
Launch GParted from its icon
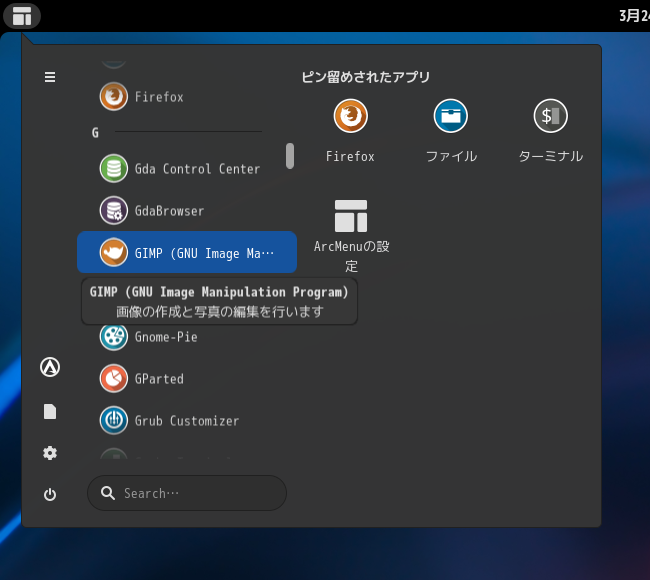tap(114, 379)
